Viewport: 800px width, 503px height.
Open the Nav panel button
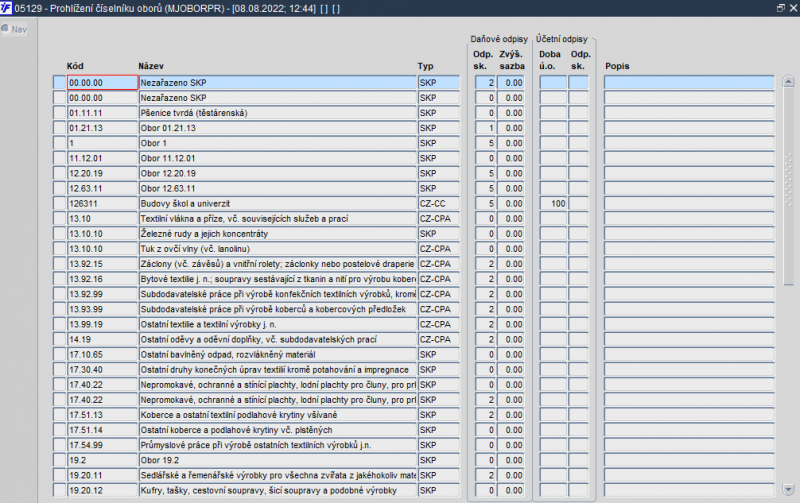pyautogui.click(x=14, y=29)
